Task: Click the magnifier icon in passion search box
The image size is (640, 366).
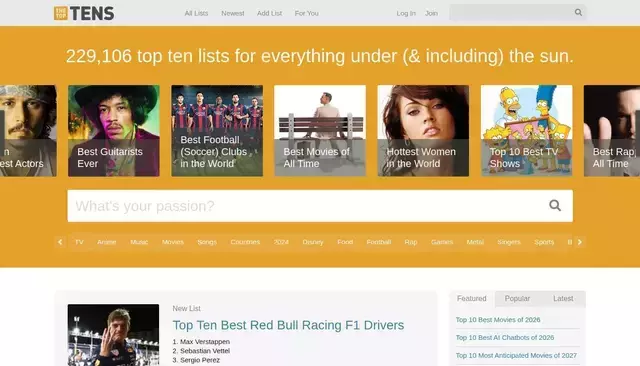Action: click(x=555, y=206)
